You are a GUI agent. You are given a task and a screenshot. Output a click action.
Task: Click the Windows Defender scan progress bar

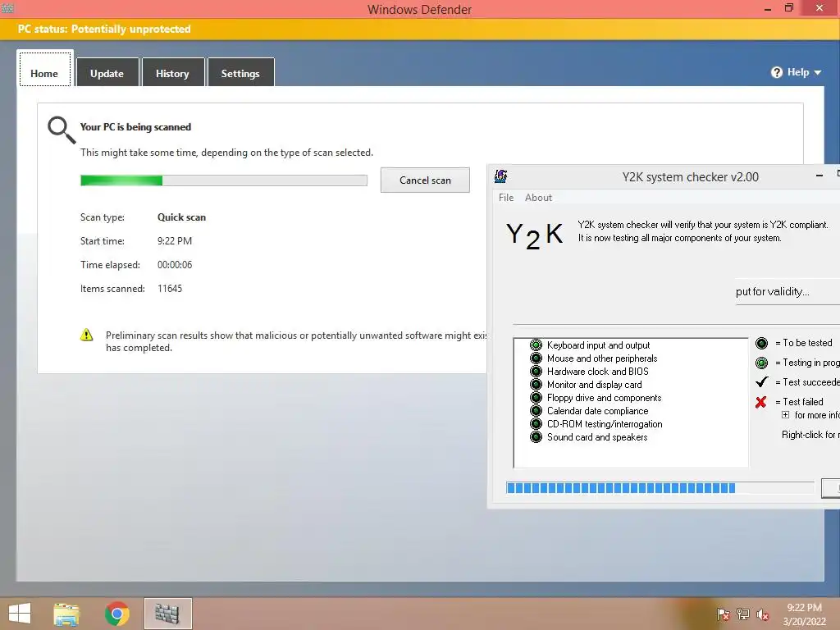coord(224,180)
